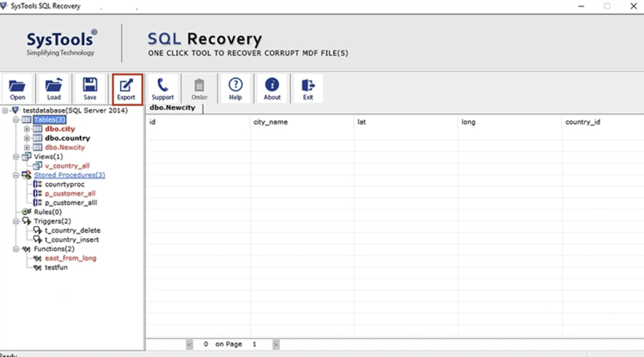Collapse the Stored Procedures(3) node
Screen dimensions: 644x357
(x=15, y=175)
